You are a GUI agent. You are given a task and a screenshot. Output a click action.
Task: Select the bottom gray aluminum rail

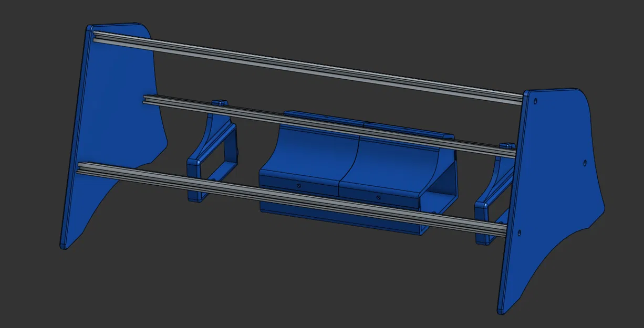pyautogui.click(x=292, y=199)
